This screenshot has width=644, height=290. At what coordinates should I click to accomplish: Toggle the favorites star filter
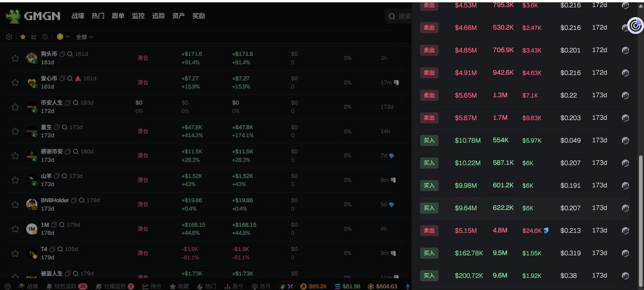coord(23,37)
